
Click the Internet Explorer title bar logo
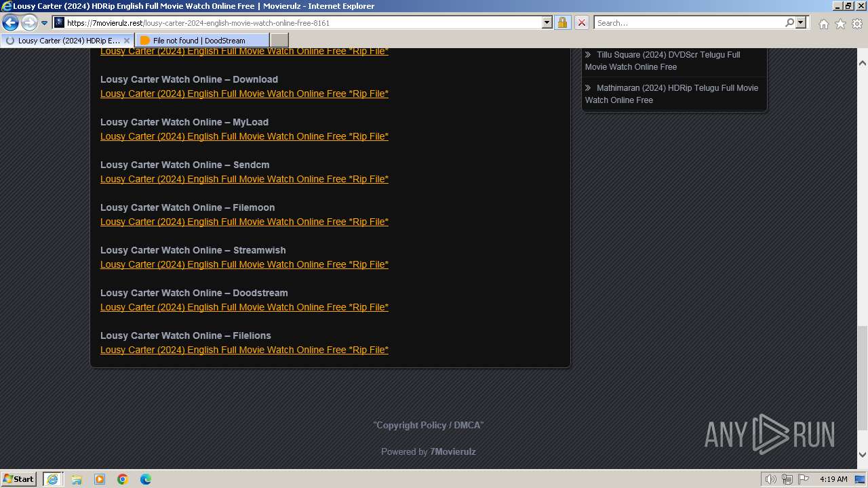tap(7, 6)
